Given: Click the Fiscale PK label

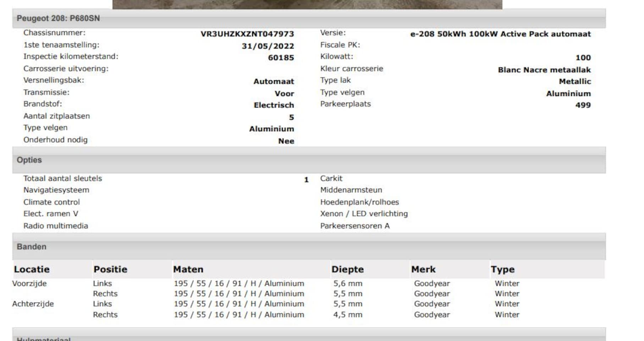Looking at the screenshot, I should click(x=340, y=45).
